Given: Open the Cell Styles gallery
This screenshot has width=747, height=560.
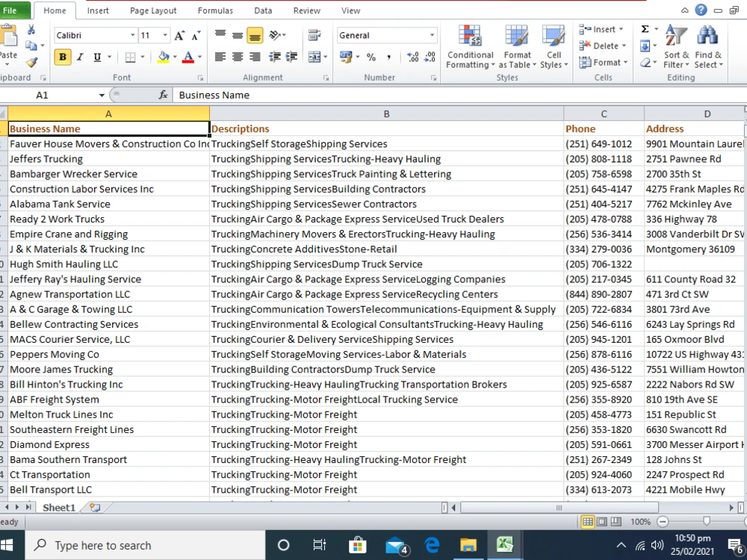Looking at the screenshot, I should pos(554,46).
